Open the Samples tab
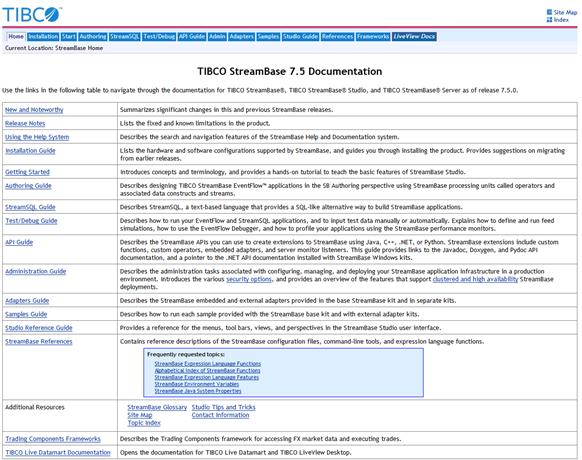Viewport: 582px width, 460px height. coord(268,36)
